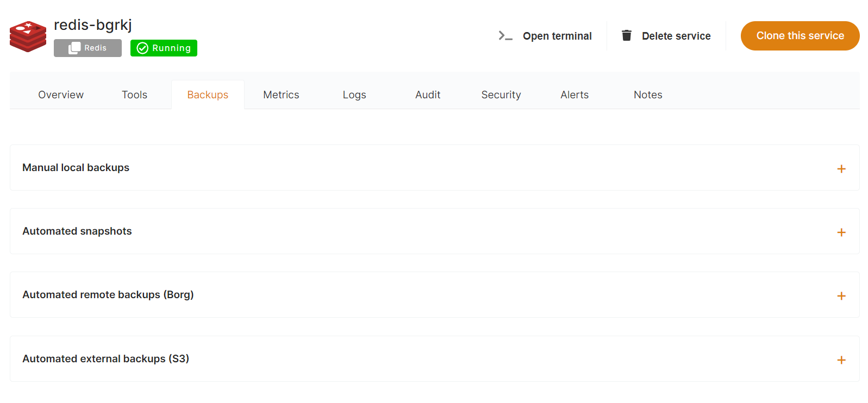Click the terminal prompt icon
The image size is (868, 403).
click(505, 36)
